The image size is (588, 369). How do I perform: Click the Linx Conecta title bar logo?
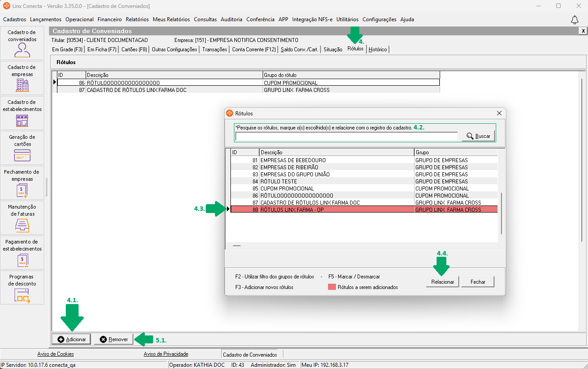click(x=7, y=6)
